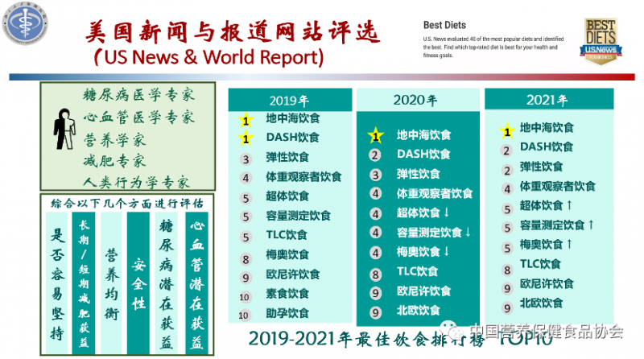
Task: Click 超体饮食 in the 2021 list
Action: click(x=541, y=205)
